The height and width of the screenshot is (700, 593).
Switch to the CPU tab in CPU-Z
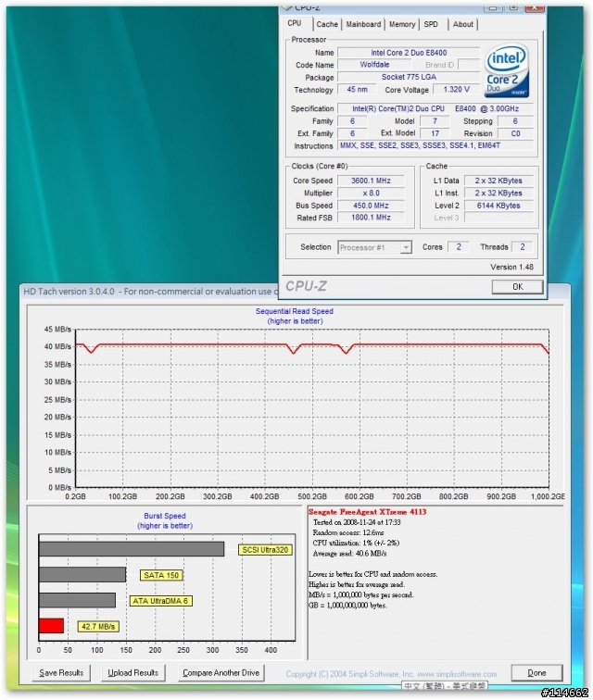(295, 23)
